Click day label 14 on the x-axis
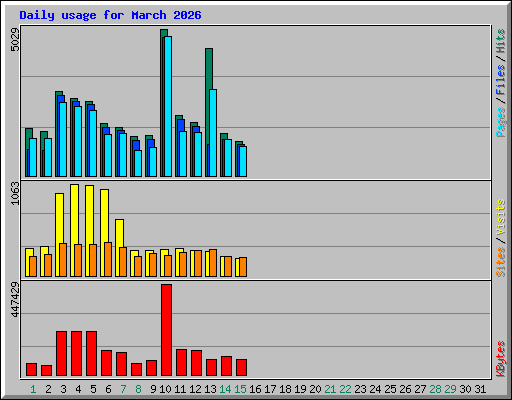Image resolution: width=512 pixels, height=400 pixels. coord(225,389)
